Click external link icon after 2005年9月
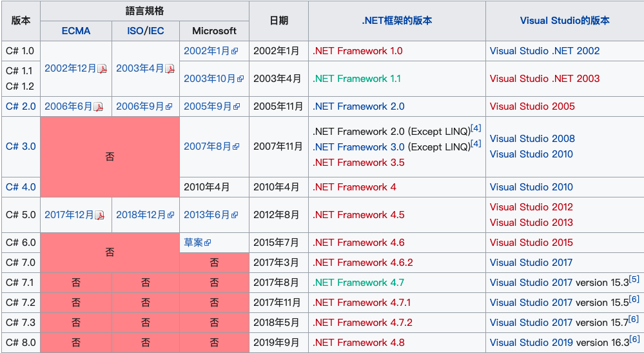 point(237,107)
